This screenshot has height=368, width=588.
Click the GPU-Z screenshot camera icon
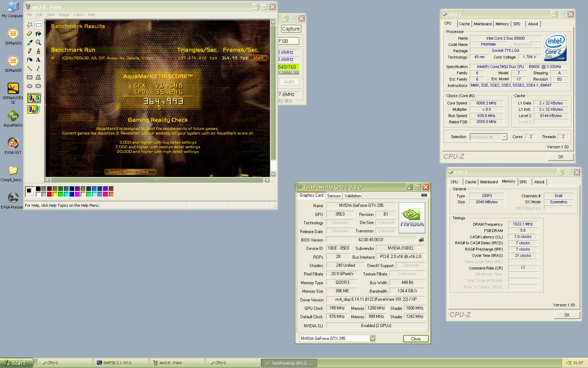tap(424, 195)
